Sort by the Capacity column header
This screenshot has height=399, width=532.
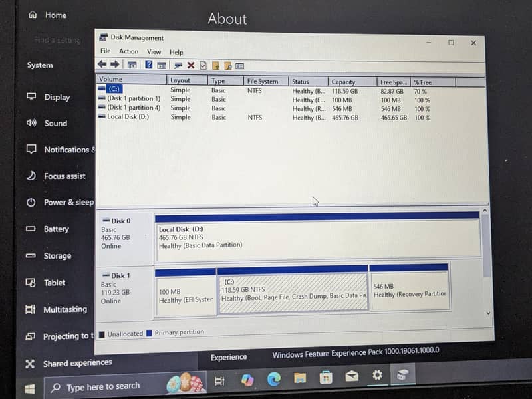click(352, 82)
